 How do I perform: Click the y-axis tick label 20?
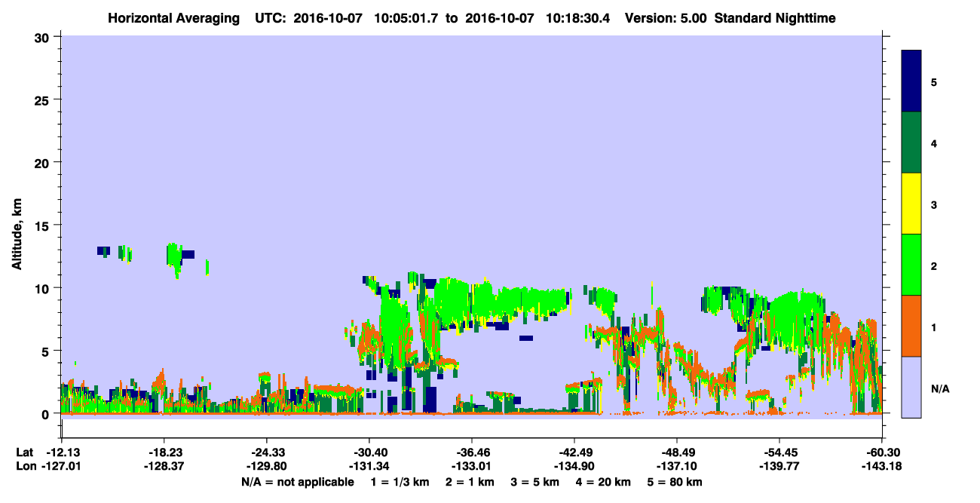[x=44, y=162]
